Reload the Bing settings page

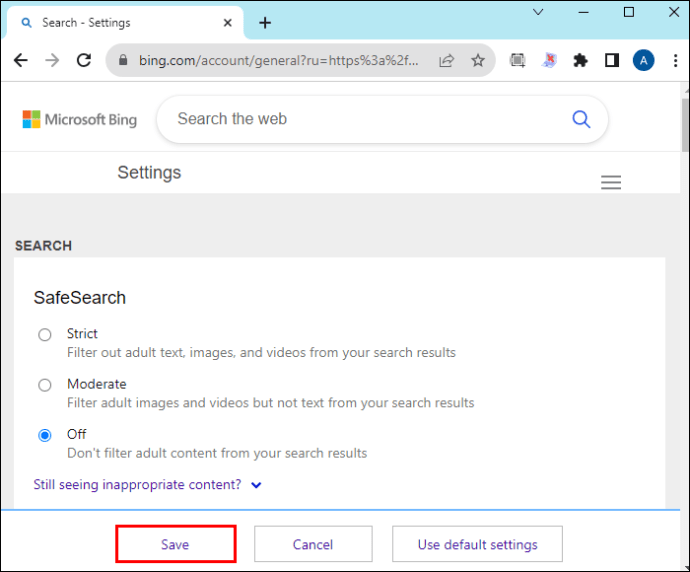[x=84, y=60]
